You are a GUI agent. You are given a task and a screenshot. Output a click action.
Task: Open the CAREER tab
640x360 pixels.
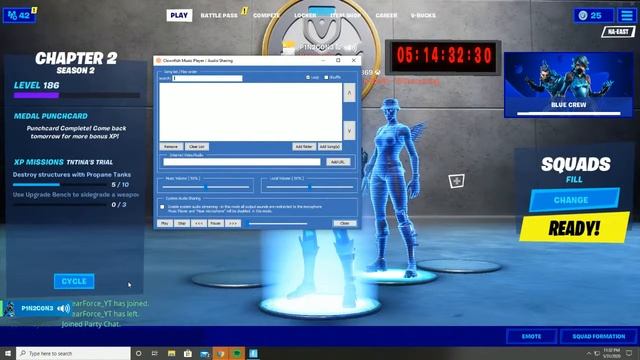tap(386, 16)
